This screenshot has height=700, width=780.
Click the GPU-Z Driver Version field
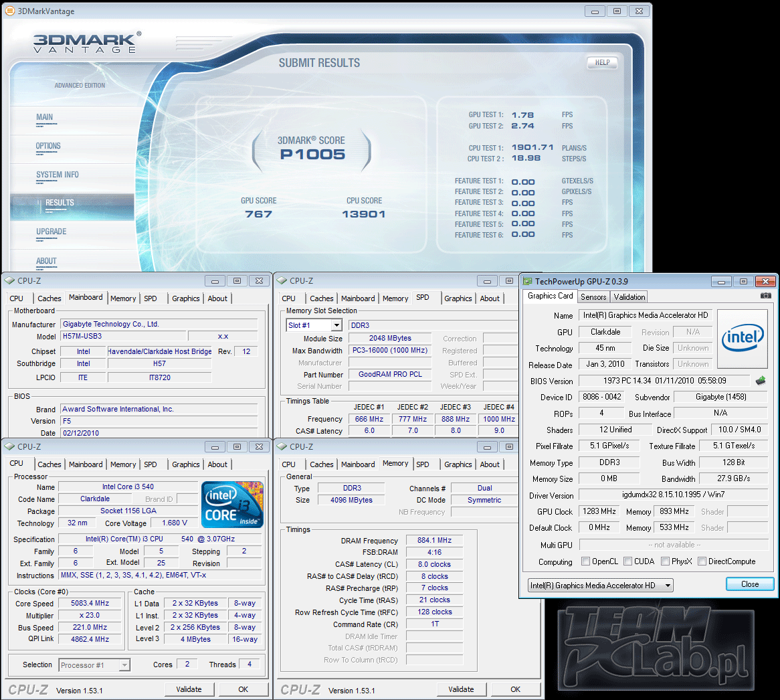coord(673,495)
